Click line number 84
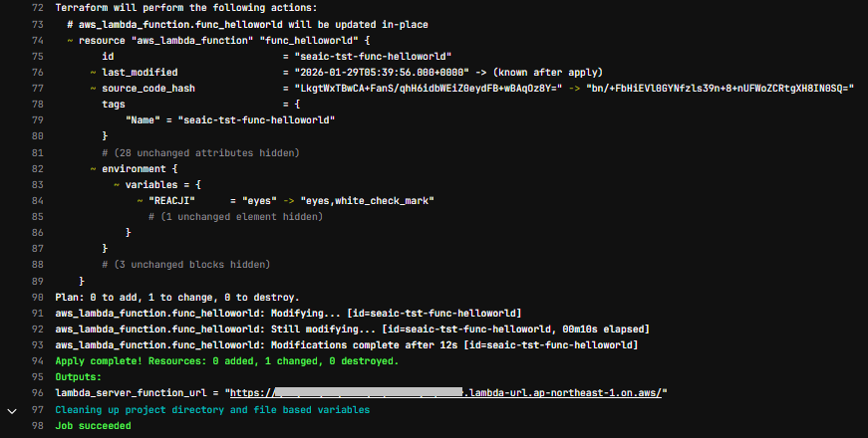 pos(38,201)
